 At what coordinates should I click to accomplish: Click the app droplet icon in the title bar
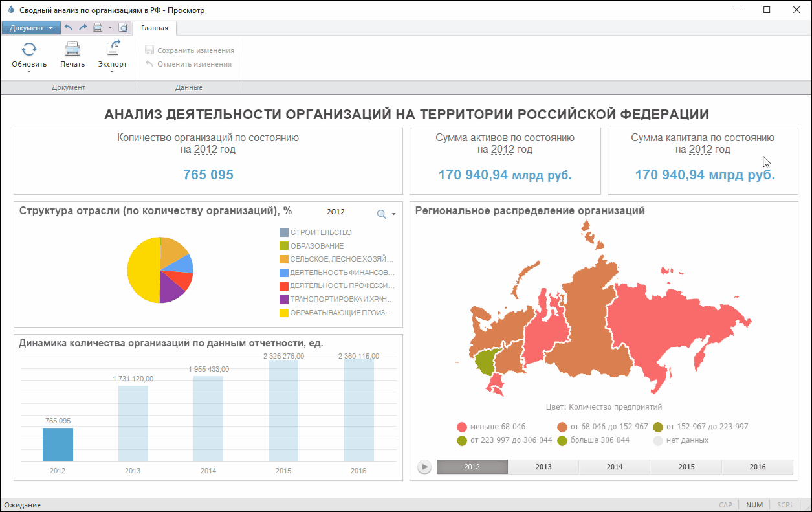pyautogui.click(x=10, y=10)
